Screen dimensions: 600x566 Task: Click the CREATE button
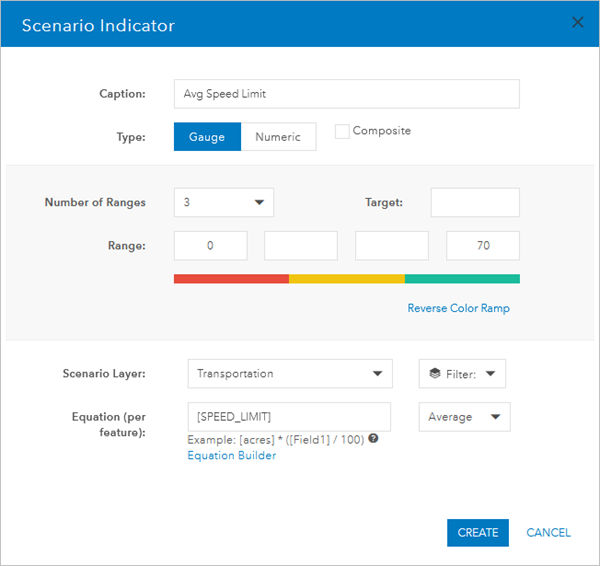click(x=478, y=533)
